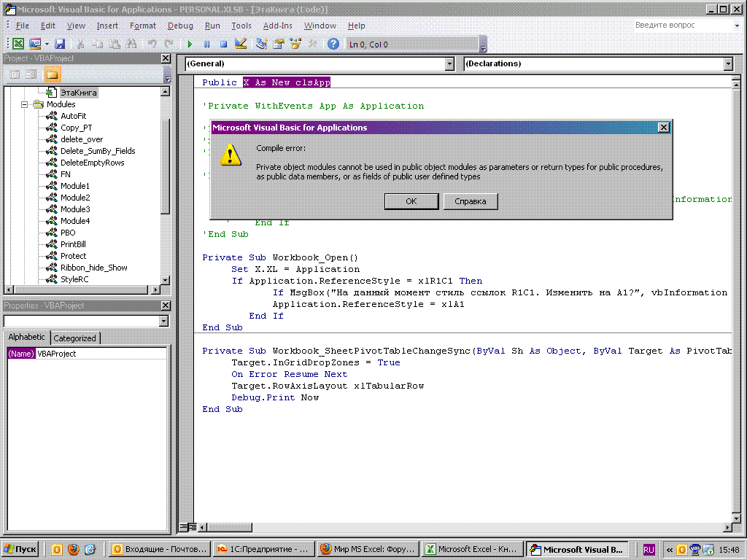747x560 pixels.
Task: Click the Procedure View button at the code window's bottom left
Action: pyautogui.click(x=183, y=527)
